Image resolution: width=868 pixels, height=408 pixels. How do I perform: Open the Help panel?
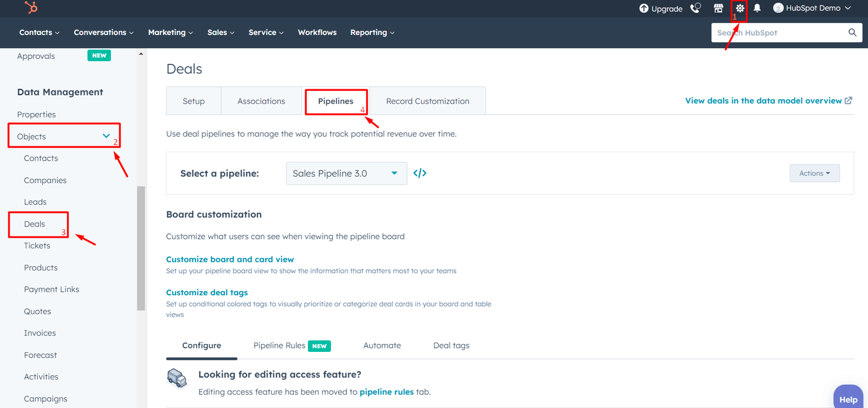click(848, 399)
